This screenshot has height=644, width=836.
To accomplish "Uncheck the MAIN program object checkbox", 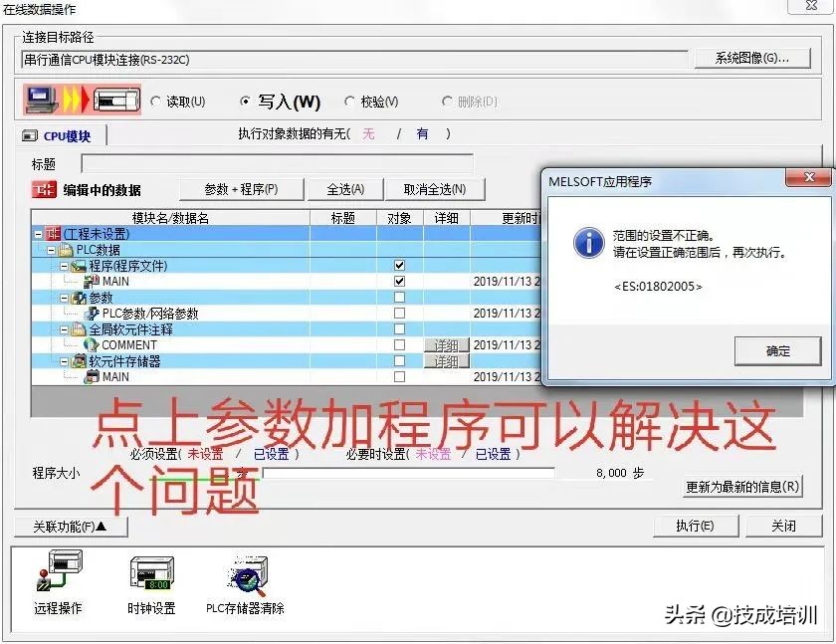I will 399,281.
